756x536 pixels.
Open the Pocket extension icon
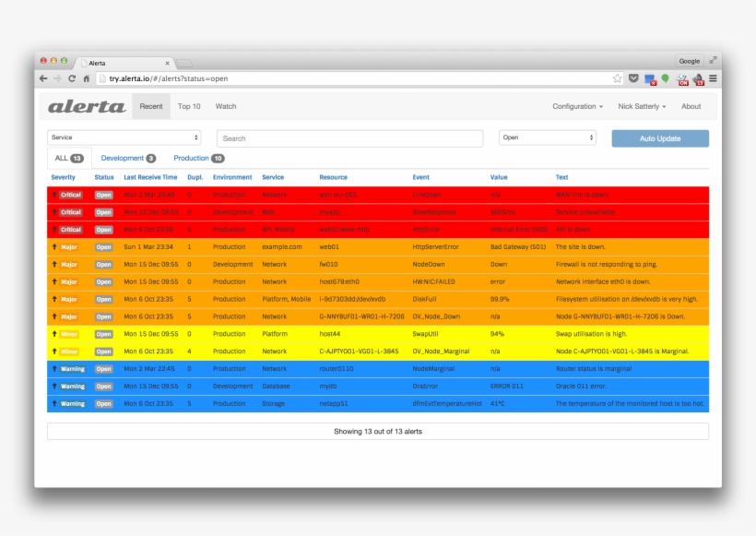tap(633, 78)
